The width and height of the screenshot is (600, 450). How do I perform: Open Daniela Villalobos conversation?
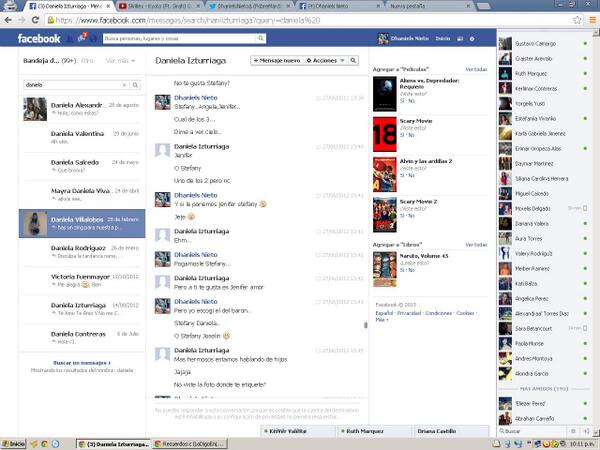point(82,223)
